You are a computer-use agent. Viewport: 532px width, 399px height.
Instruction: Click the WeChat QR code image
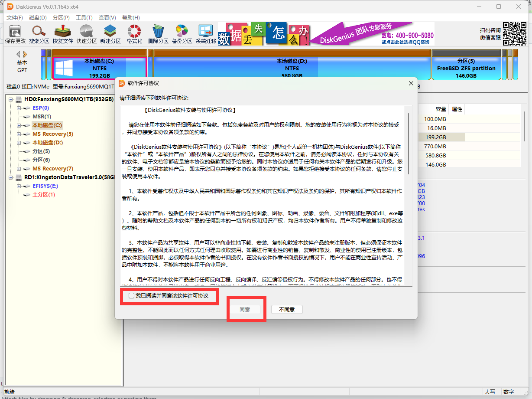[x=515, y=34]
